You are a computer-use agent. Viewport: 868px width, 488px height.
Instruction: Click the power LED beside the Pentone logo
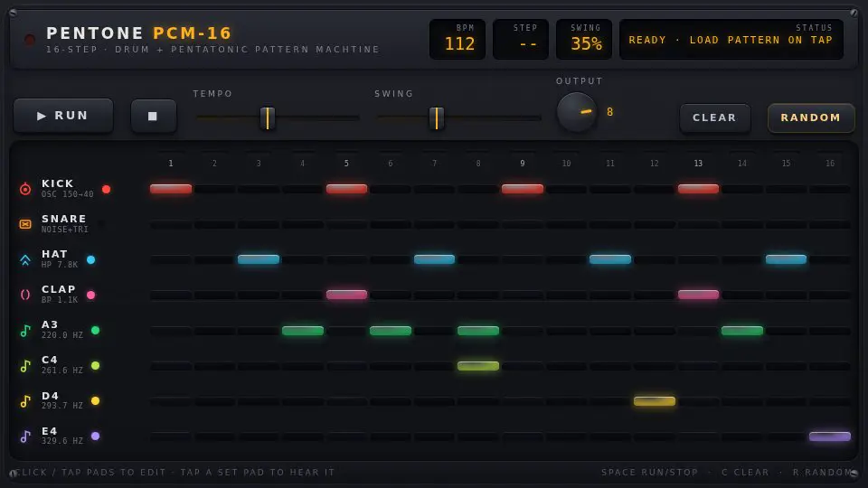[x=29, y=39]
